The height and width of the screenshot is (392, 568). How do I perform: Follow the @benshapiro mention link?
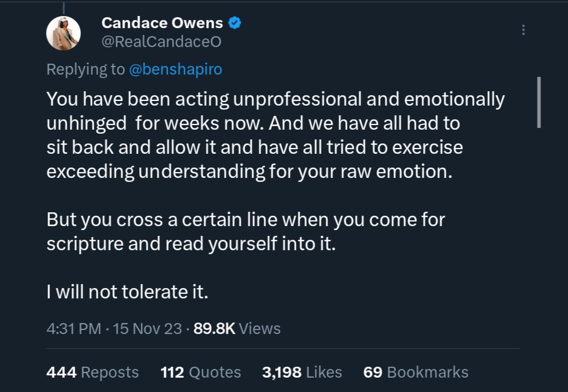176,69
